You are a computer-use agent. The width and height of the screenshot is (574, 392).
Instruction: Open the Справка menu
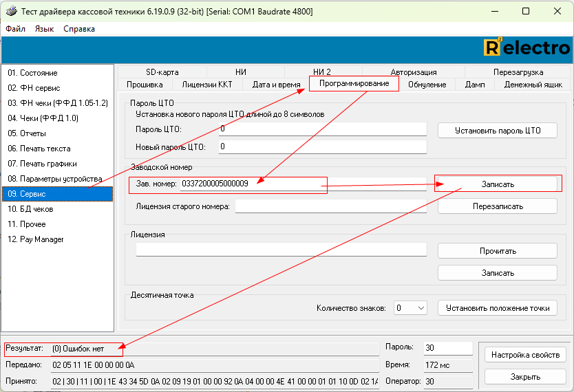point(79,29)
